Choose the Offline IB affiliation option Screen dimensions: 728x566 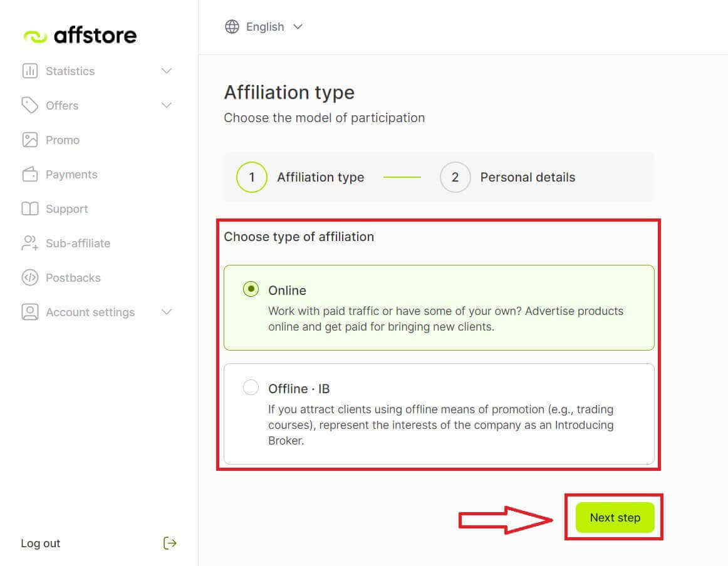(x=251, y=387)
